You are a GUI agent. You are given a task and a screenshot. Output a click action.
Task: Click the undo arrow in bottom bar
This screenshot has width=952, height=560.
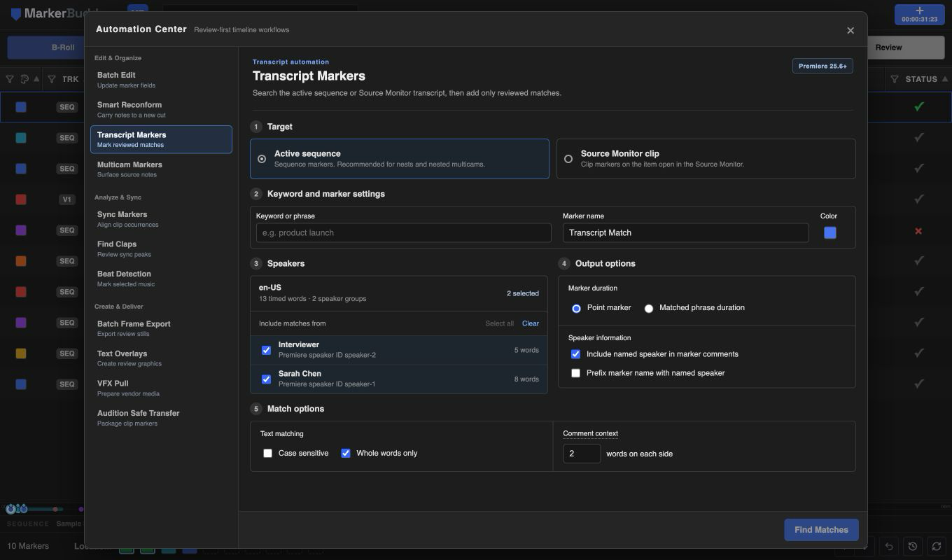tap(889, 546)
